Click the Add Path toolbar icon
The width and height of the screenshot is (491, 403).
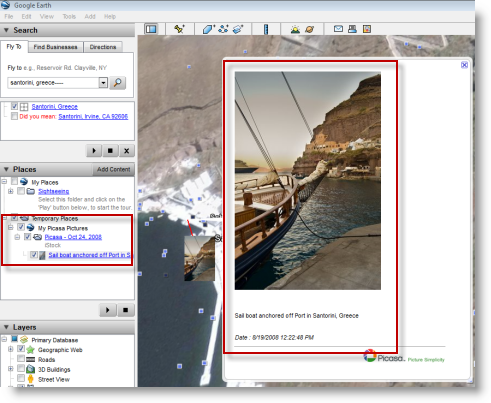pos(223,29)
